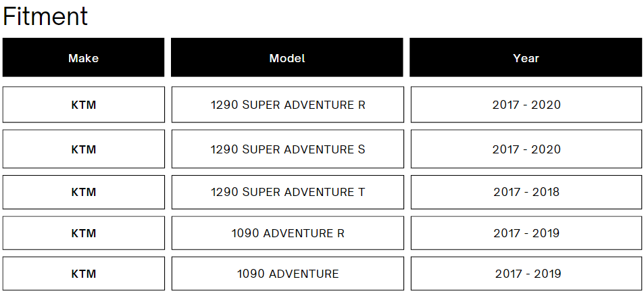Click the 1090 ADVENTURE R model cell
The width and height of the screenshot is (644, 294).
[x=287, y=233]
